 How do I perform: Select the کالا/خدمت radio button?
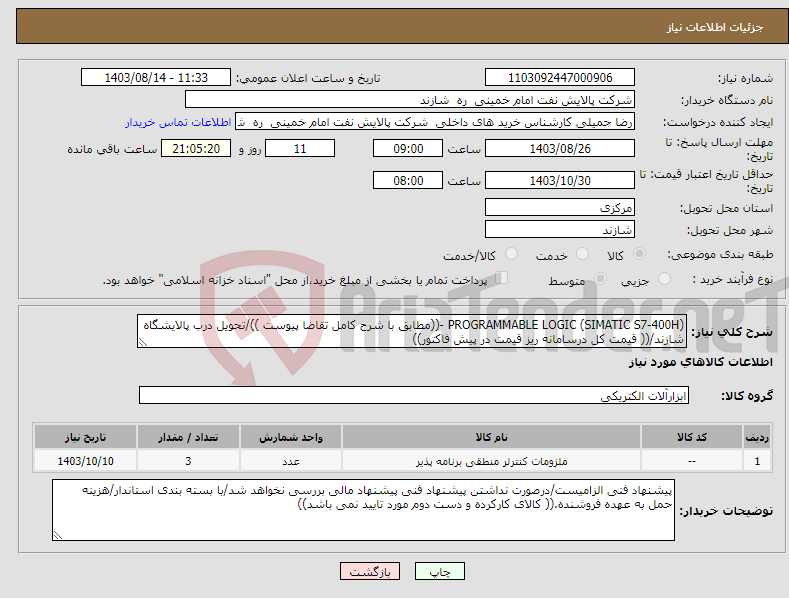coord(511,254)
